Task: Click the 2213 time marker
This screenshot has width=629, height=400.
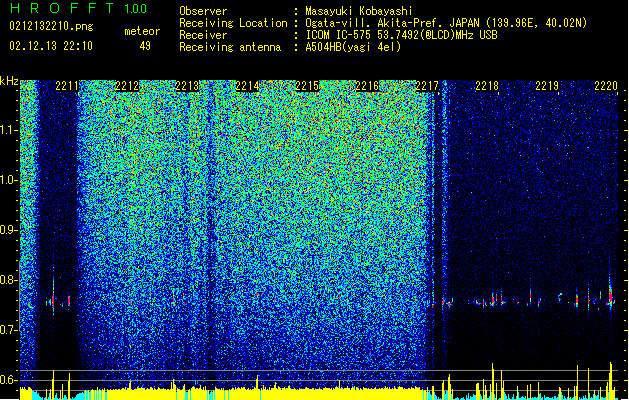Action: click(x=187, y=86)
